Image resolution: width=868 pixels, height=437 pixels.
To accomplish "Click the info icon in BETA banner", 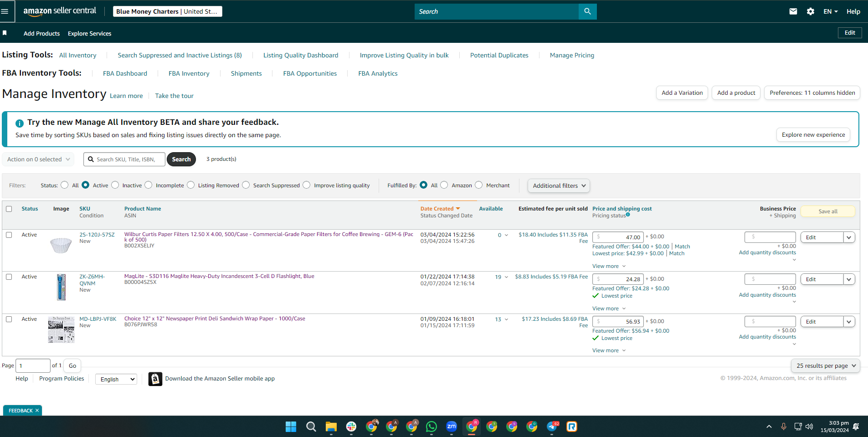I will tap(20, 123).
